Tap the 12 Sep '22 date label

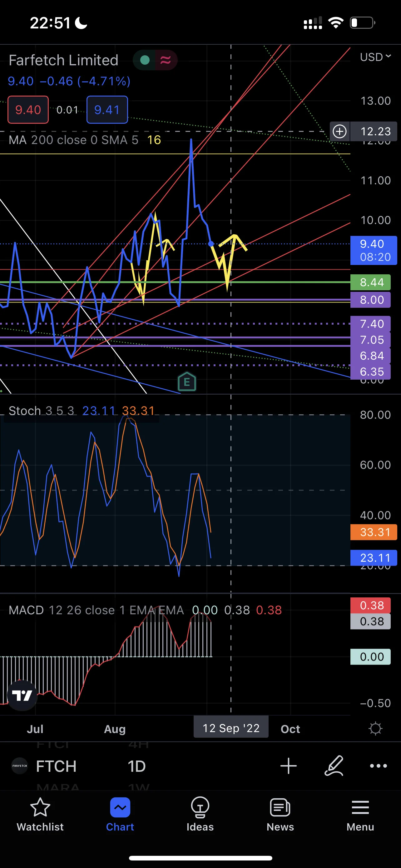(x=231, y=728)
